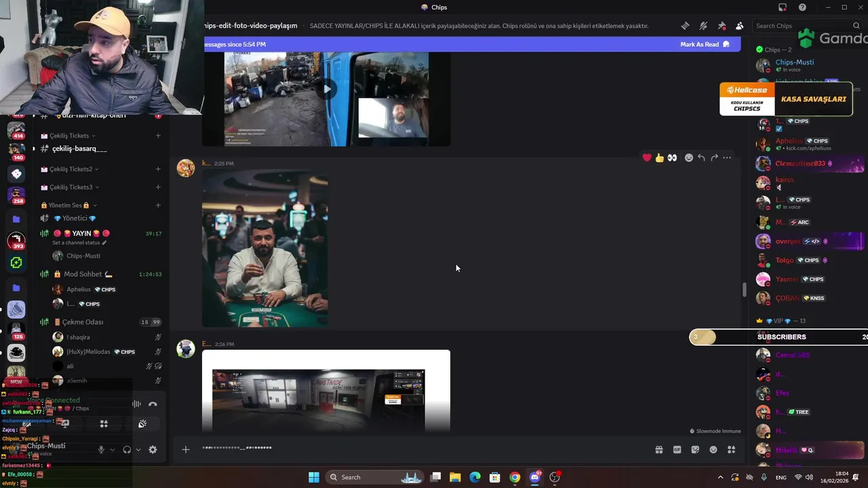This screenshot has height=488, width=868.
Task: Open Discord inbox icon in title bar
Action: [783, 7]
